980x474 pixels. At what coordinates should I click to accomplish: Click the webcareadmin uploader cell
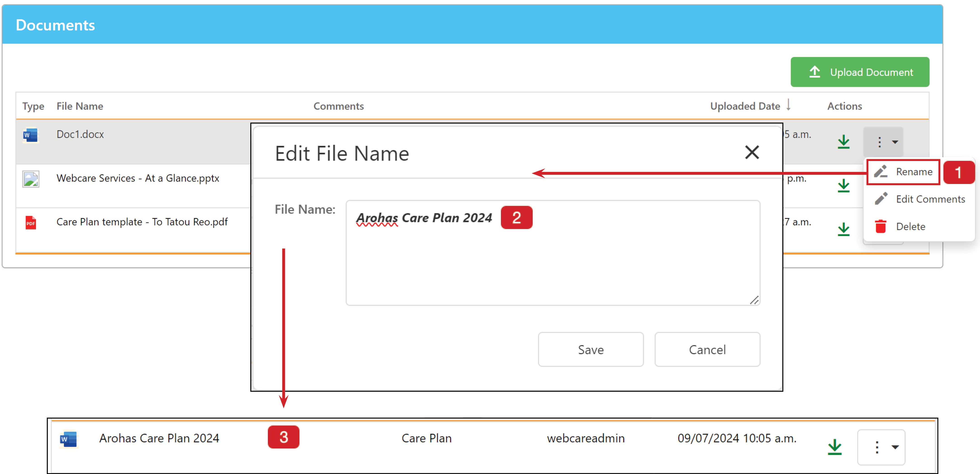[x=585, y=438]
